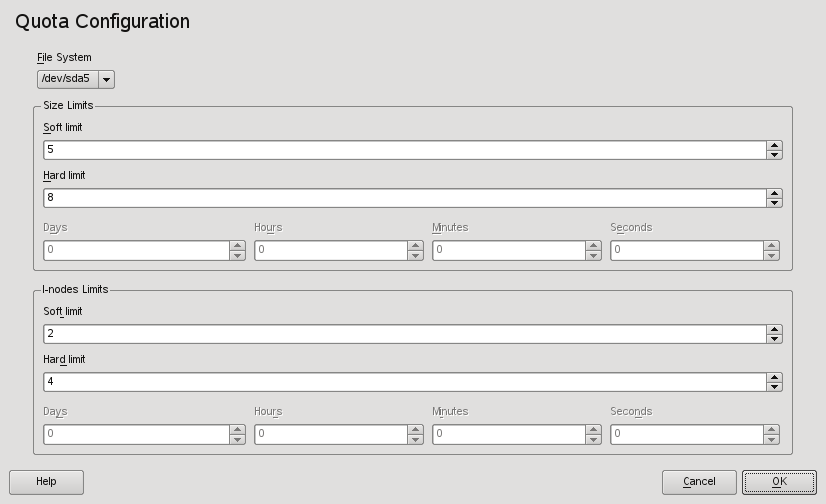Open the File System dropdown /dev/sda5
The image size is (826, 504).
click(76, 78)
